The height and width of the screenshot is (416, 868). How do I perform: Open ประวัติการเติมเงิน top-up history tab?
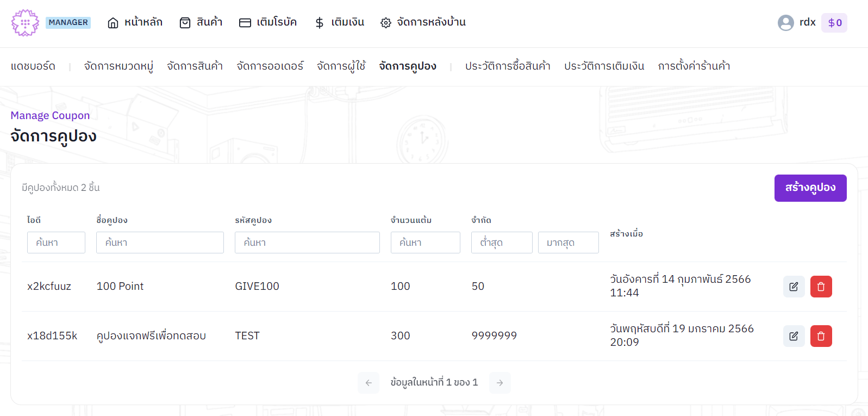click(x=604, y=66)
